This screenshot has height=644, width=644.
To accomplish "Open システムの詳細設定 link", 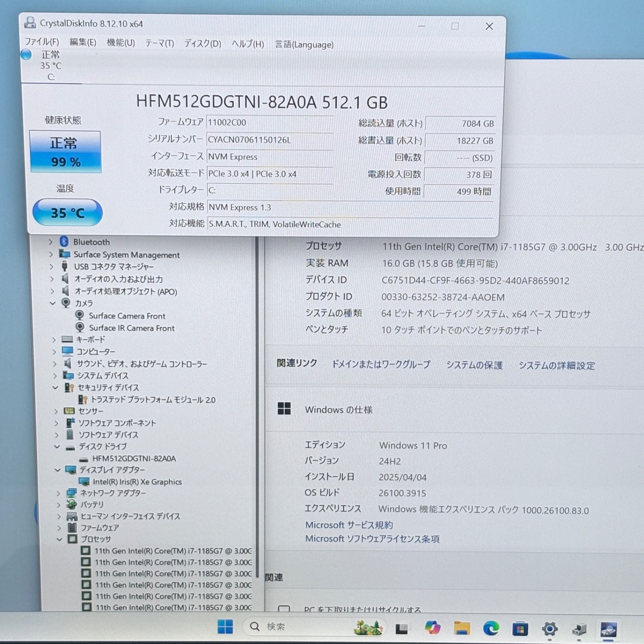I will tap(557, 365).
